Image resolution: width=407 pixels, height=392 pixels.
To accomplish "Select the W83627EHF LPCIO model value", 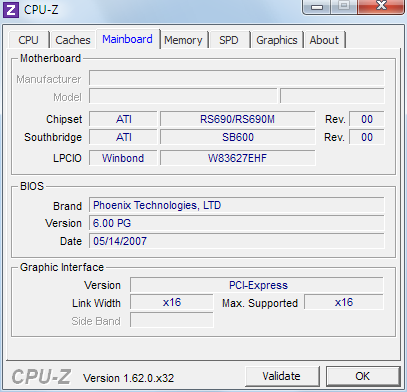I will click(237, 158).
